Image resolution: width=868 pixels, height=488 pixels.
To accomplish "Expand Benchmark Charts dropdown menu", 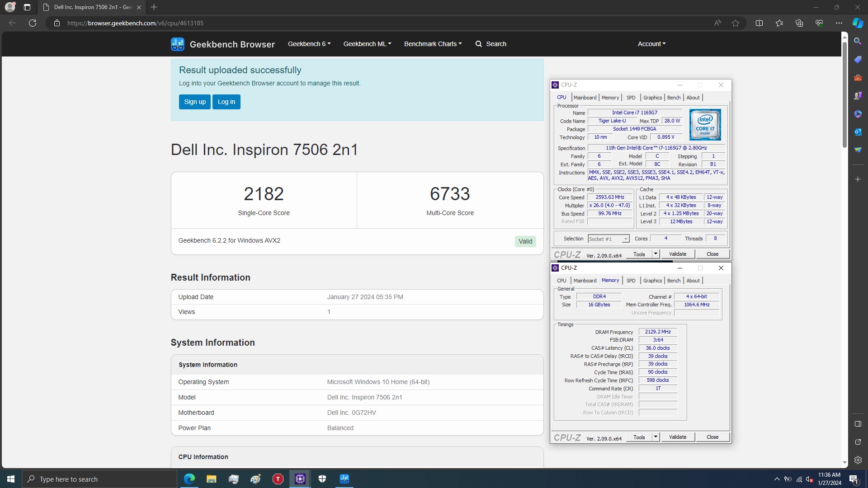I will pos(433,44).
